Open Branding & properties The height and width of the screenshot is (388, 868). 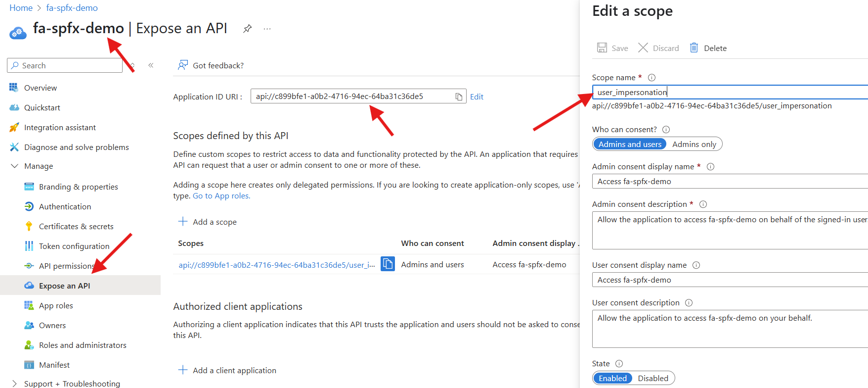pyautogui.click(x=78, y=187)
